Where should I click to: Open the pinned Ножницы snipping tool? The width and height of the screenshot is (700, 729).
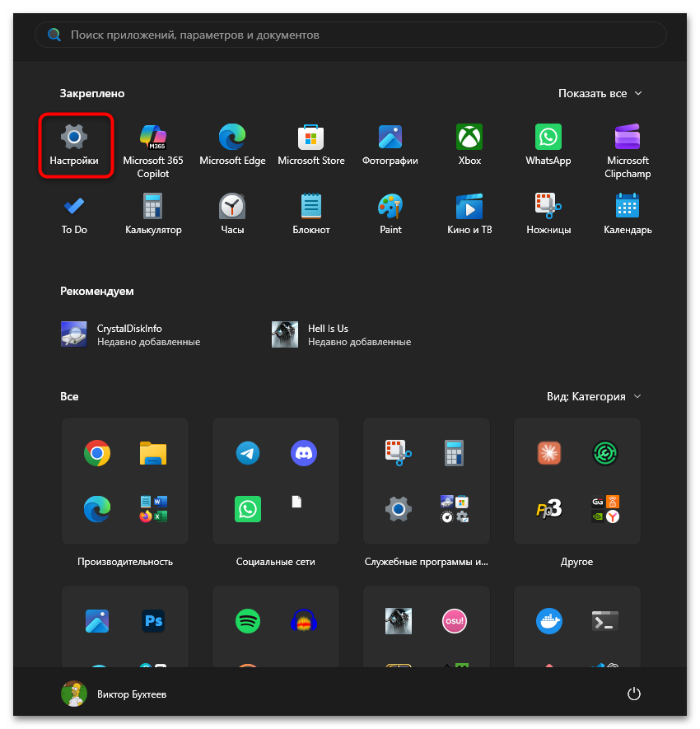tap(548, 214)
